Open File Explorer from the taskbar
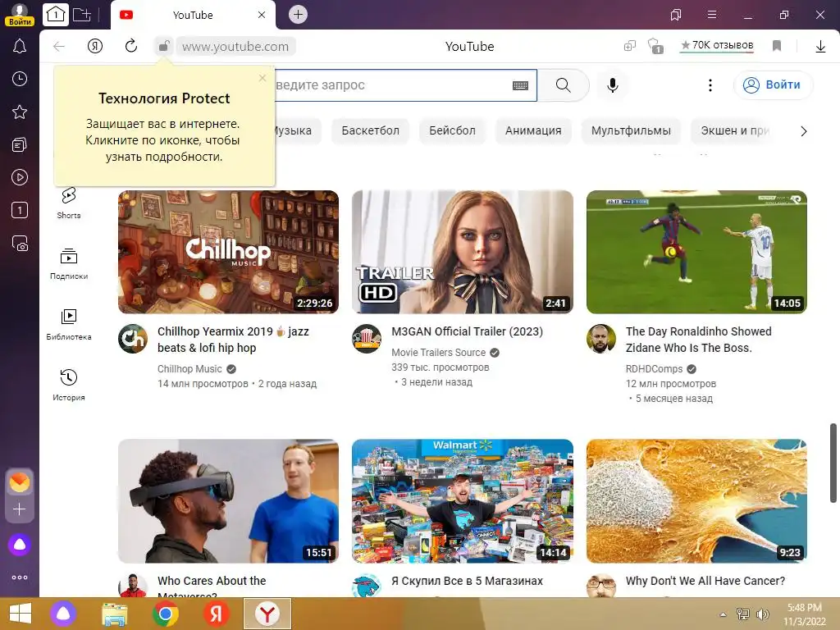The height and width of the screenshot is (630, 840). coord(115,614)
